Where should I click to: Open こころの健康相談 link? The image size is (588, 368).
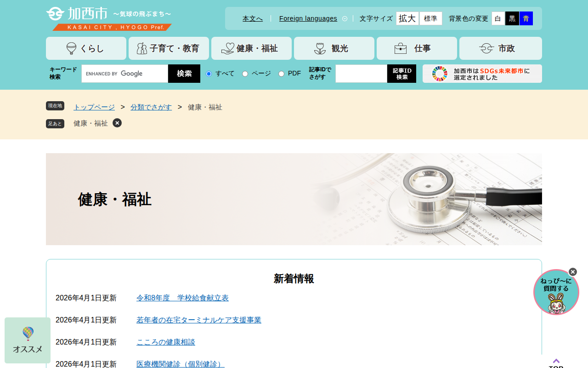[166, 342]
